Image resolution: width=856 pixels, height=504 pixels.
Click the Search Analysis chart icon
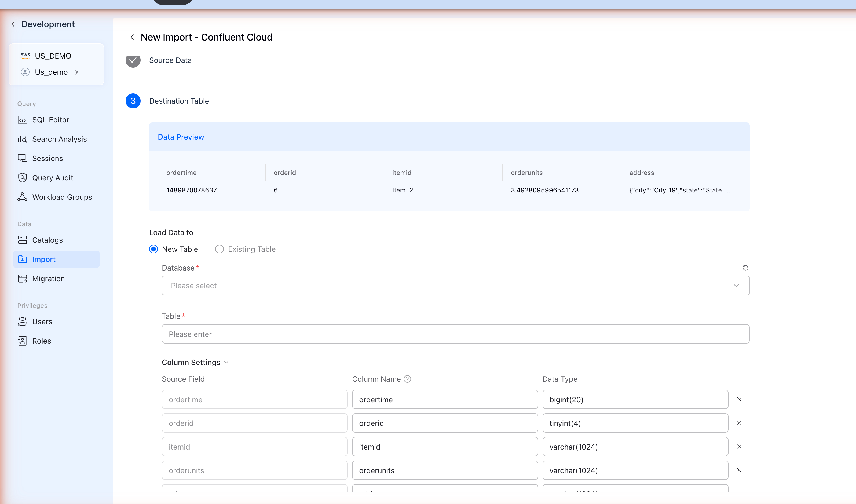coord(23,139)
